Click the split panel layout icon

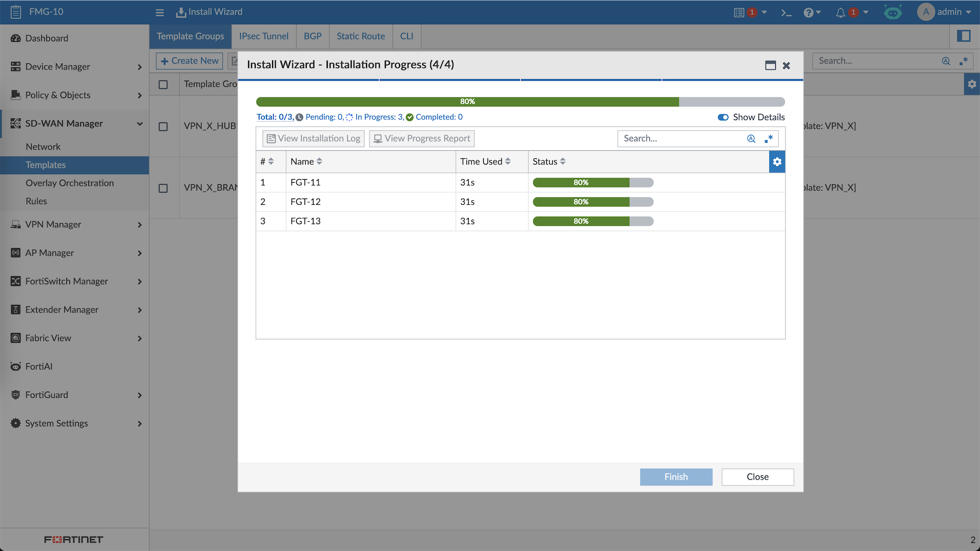(964, 36)
